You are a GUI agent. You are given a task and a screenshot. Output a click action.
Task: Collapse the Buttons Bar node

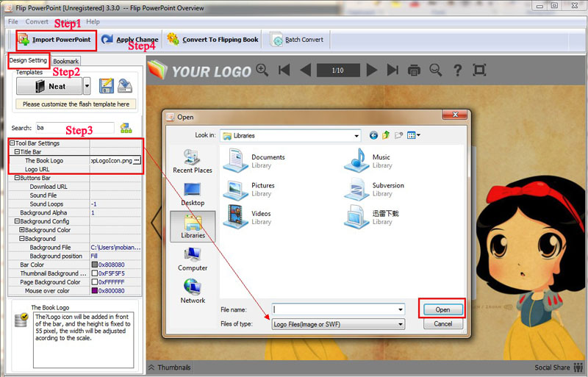17,178
